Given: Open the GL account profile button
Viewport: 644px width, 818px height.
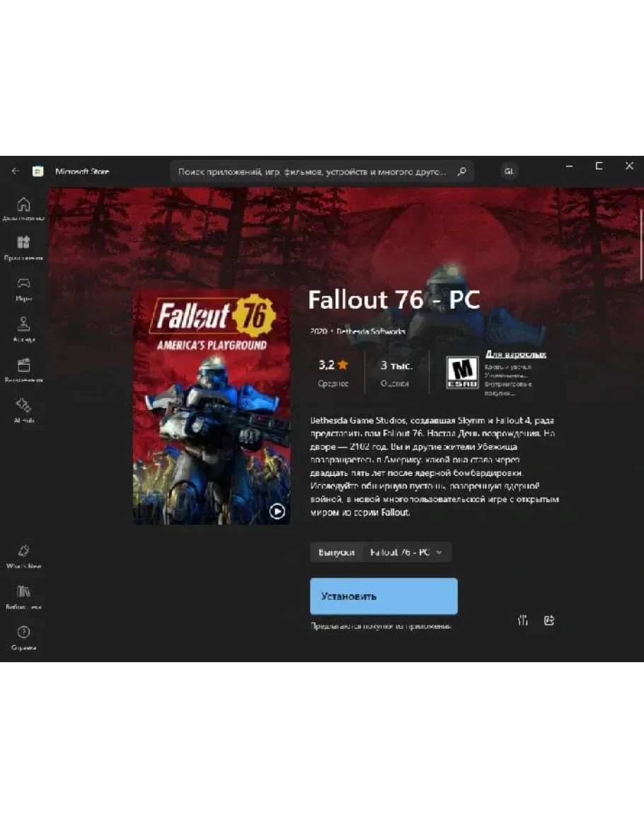Looking at the screenshot, I should [509, 171].
